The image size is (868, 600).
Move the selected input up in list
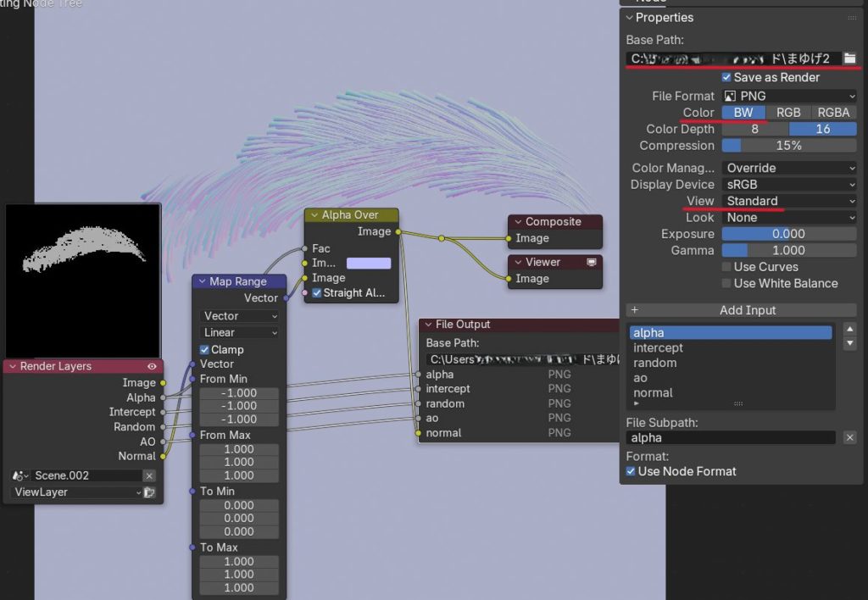pyautogui.click(x=850, y=329)
